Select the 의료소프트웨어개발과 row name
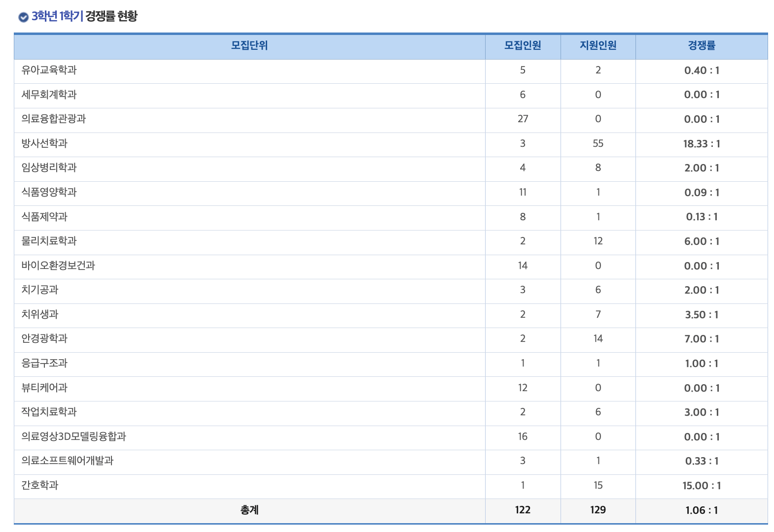Screen dimensions: 774x532 coord(68,461)
